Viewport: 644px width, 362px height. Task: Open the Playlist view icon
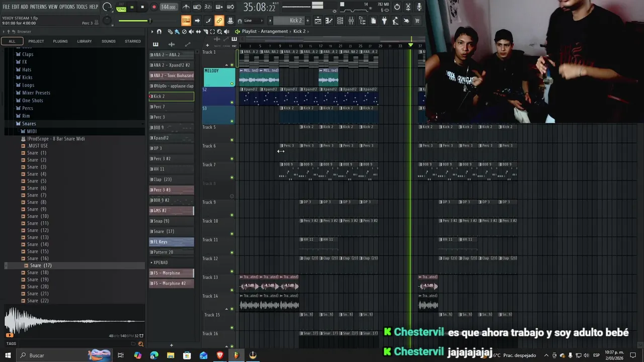click(318, 21)
